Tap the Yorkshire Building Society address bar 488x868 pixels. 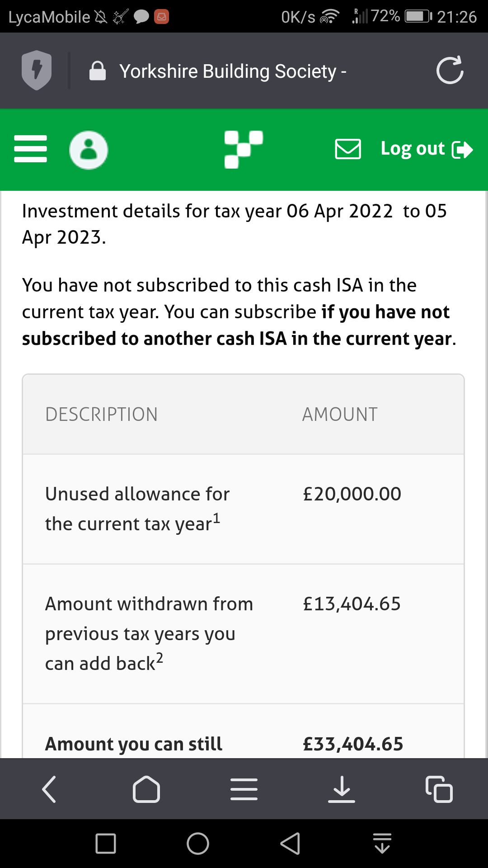tap(233, 71)
